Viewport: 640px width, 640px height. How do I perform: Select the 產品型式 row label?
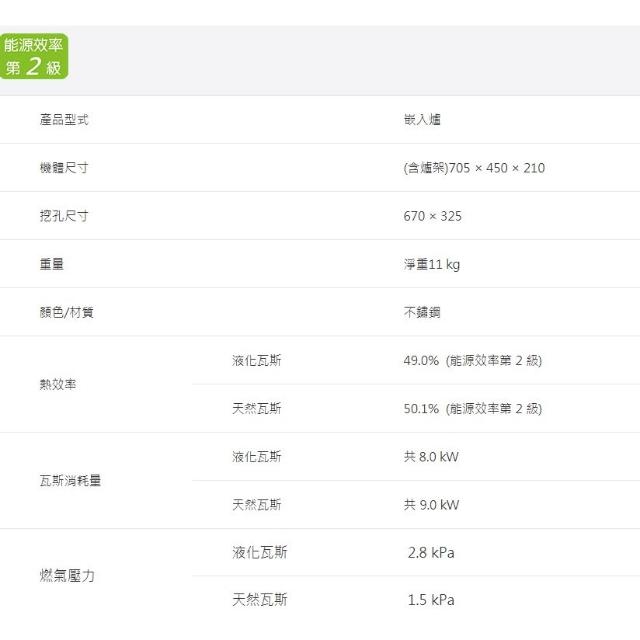pyautogui.click(x=64, y=120)
